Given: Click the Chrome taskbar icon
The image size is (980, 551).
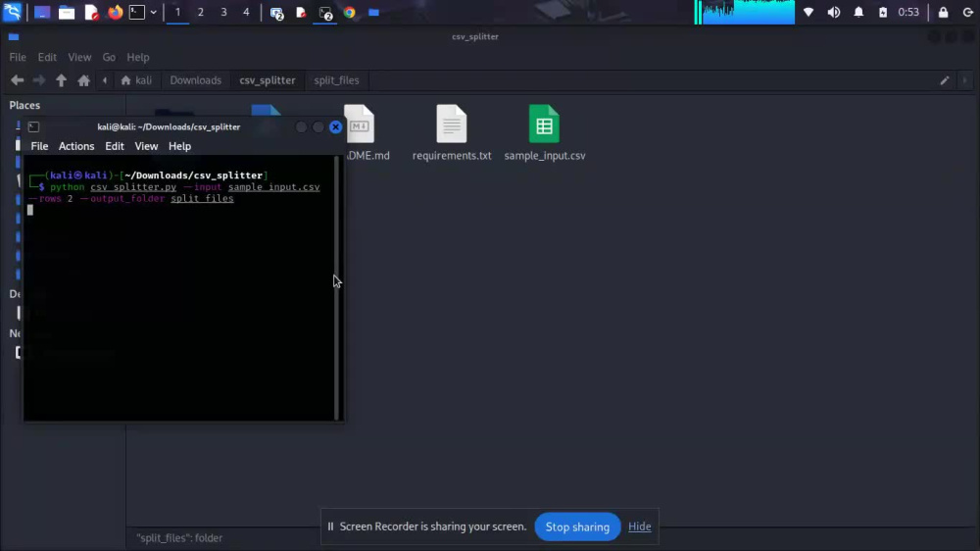Looking at the screenshot, I should [350, 13].
